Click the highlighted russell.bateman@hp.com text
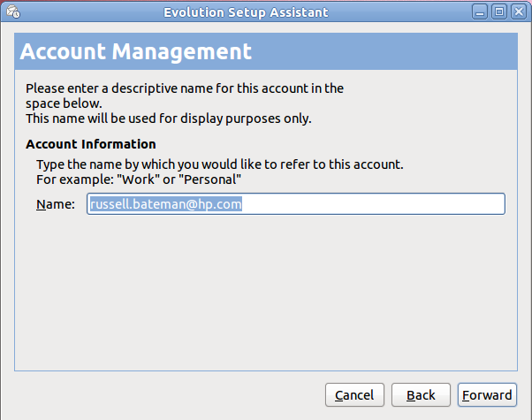The image size is (532, 420). (x=166, y=204)
